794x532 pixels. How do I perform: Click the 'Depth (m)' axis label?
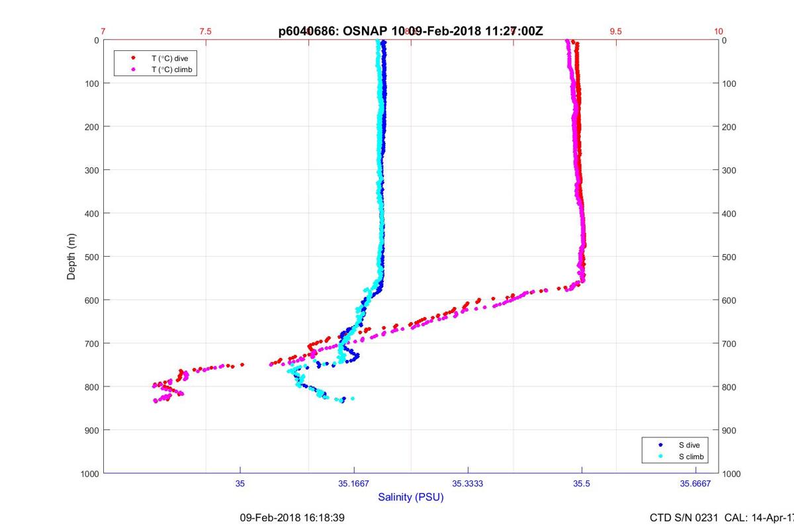[71, 256]
